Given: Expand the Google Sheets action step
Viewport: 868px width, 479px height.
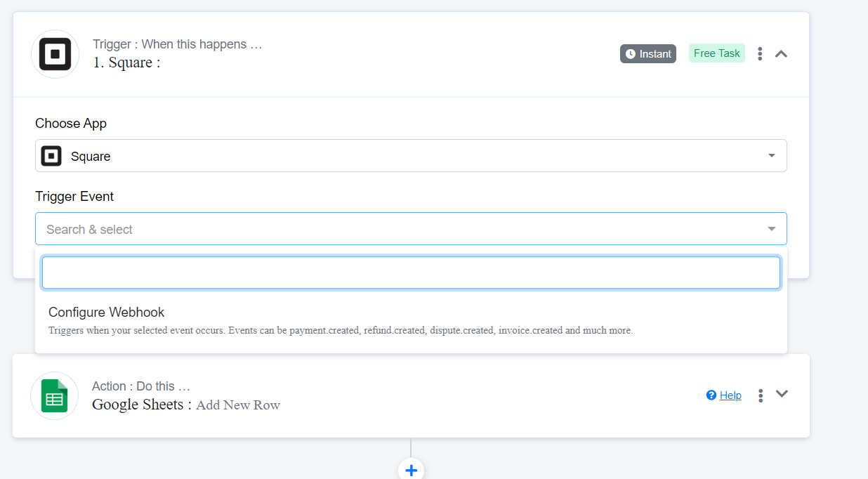Looking at the screenshot, I should click(782, 394).
